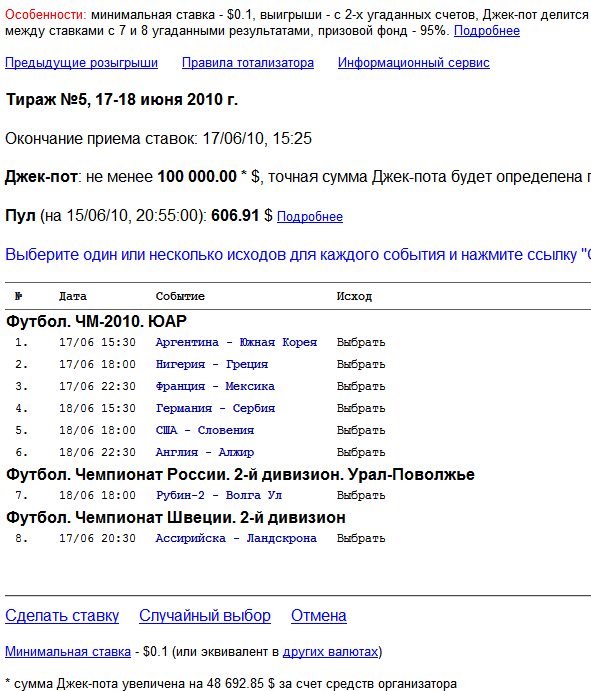Open the Рубин-2 - Волга Ул match link
This screenshot has height=691, width=591.
219,495
